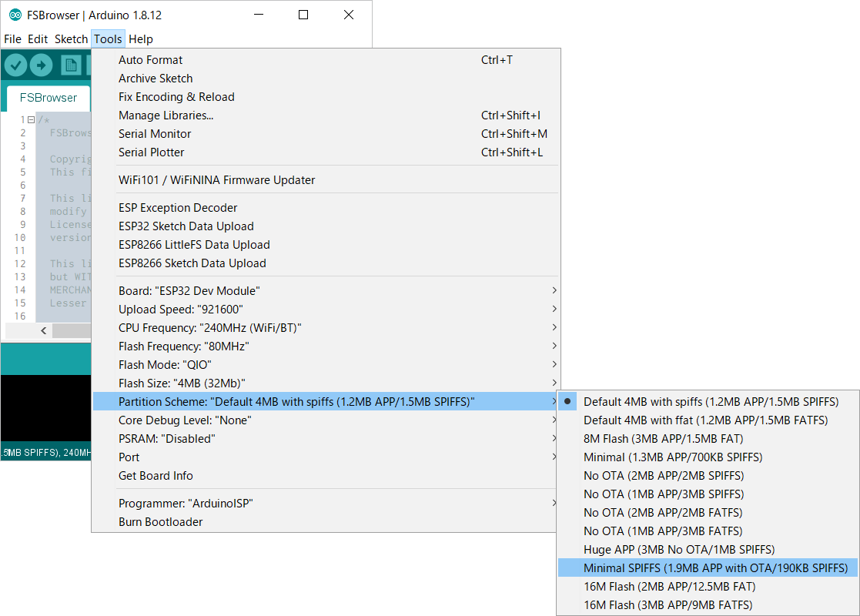The width and height of the screenshot is (860, 616).
Task: Open the File menu
Action: pyautogui.click(x=12, y=39)
